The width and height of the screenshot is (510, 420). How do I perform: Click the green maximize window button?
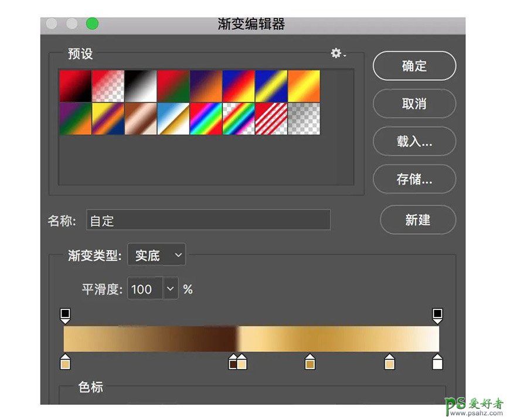(92, 24)
